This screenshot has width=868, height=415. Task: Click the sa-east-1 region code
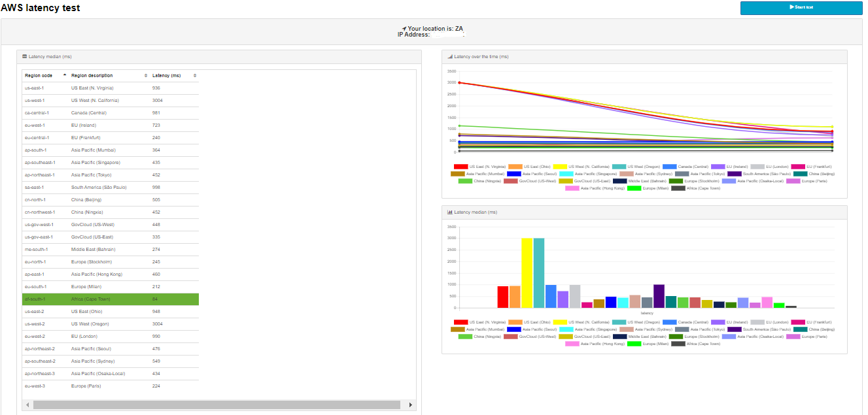point(34,187)
